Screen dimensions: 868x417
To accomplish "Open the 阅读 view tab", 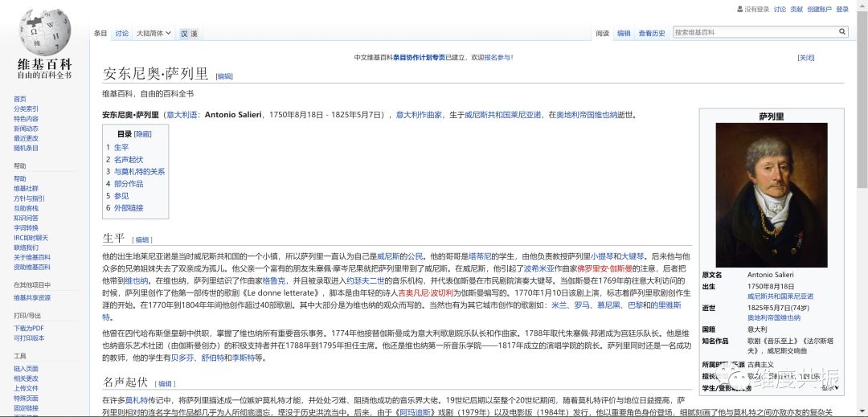I will 602,33.
